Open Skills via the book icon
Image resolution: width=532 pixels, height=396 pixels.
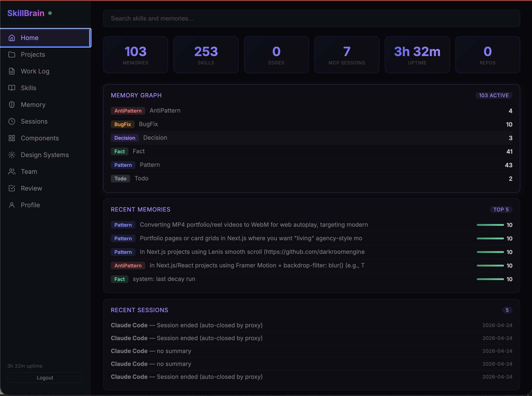click(x=12, y=88)
